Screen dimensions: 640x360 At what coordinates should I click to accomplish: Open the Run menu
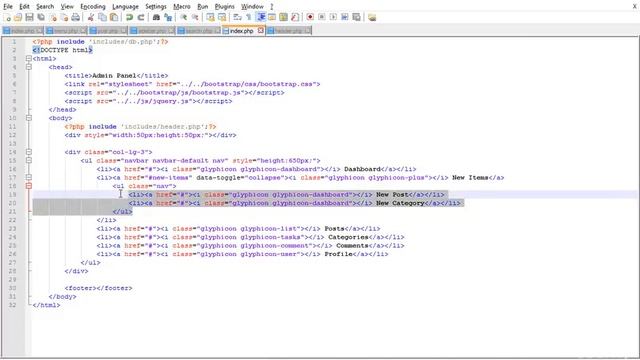[202, 7]
